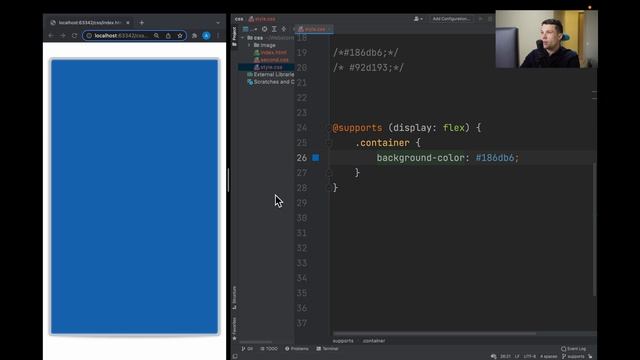The height and width of the screenshot is (360, 640).
Task: Bookmark this page with the star icon
Action: coord(180,36)
